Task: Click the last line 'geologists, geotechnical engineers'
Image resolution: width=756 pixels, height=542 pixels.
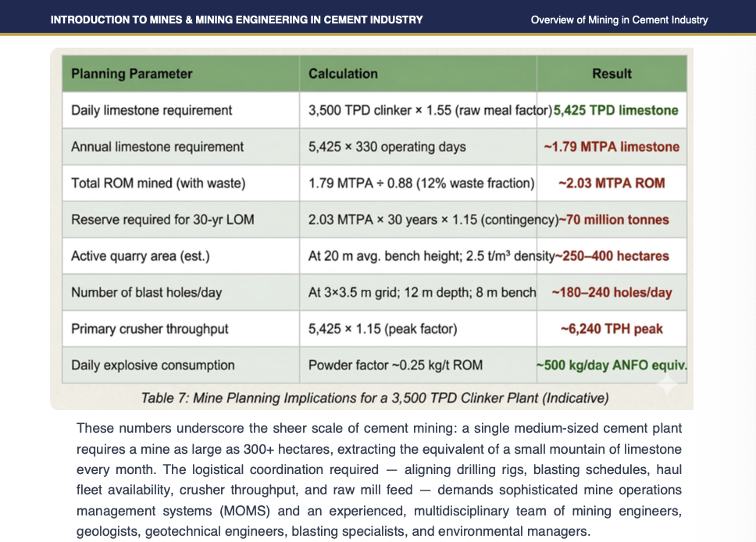Action: click(x=333, y=531)
